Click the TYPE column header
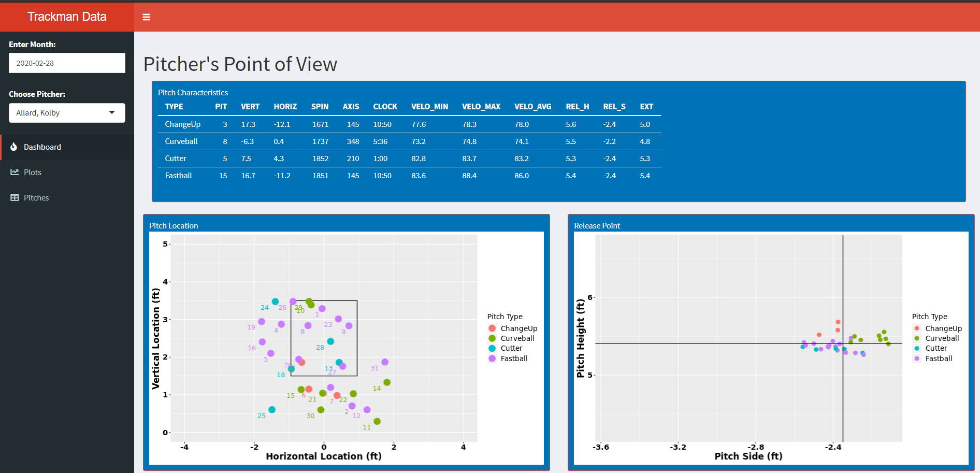The height and width of the screenshot is (473, 980). 174,107
